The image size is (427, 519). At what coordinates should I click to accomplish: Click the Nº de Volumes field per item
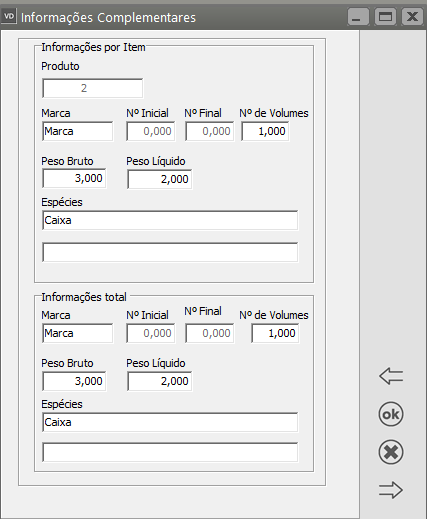coord(265,131)
